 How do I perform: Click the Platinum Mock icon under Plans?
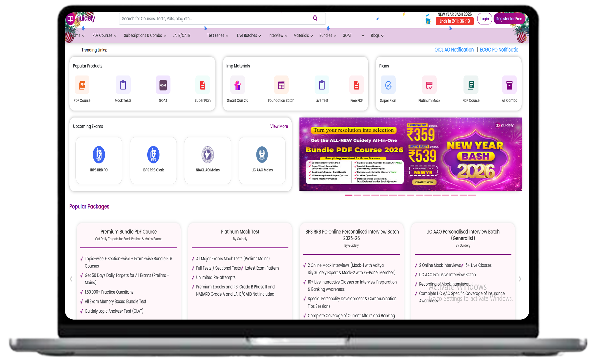coord(429,85)
